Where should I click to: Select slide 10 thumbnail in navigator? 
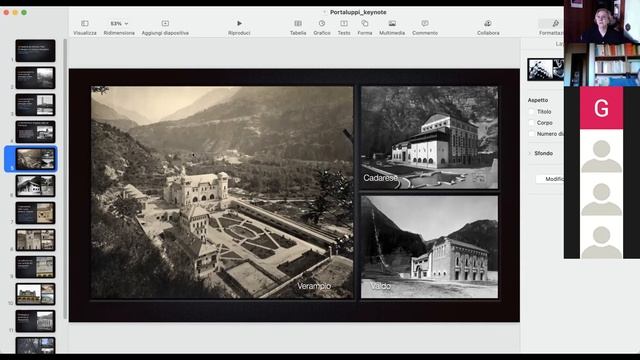tap(36, 294)
